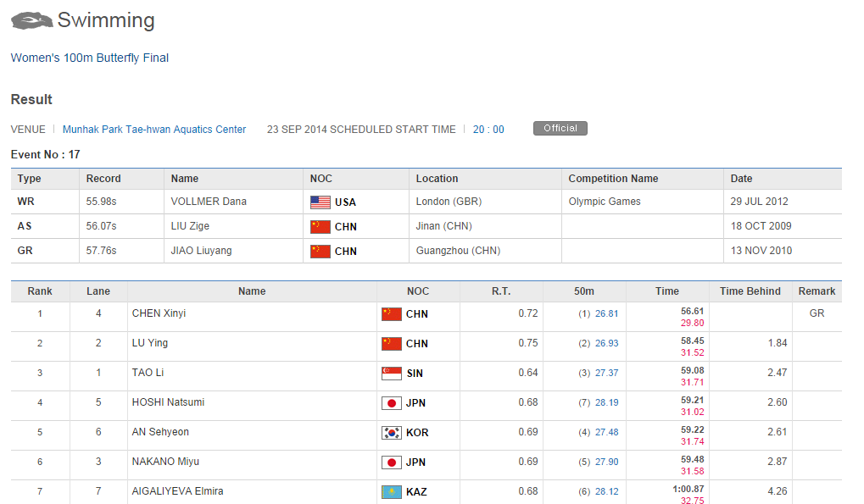Click the 56.07s Asian record value
The width and height of the screenshot is (864, 504).
[102, 226]
